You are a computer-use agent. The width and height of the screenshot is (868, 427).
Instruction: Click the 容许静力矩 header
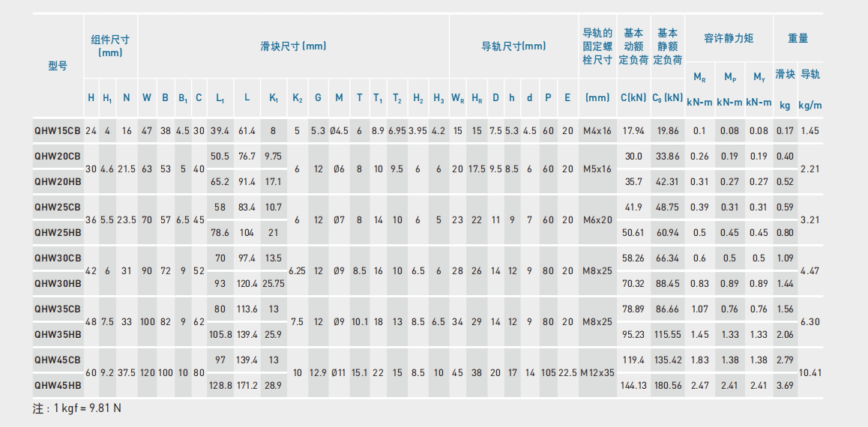tap(729, 39)
